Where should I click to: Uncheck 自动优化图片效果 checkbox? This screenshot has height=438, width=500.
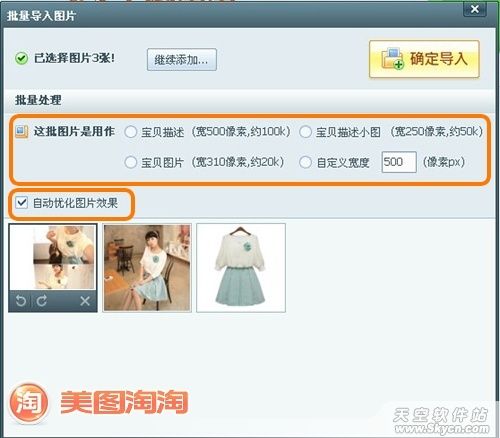[21, 202]
